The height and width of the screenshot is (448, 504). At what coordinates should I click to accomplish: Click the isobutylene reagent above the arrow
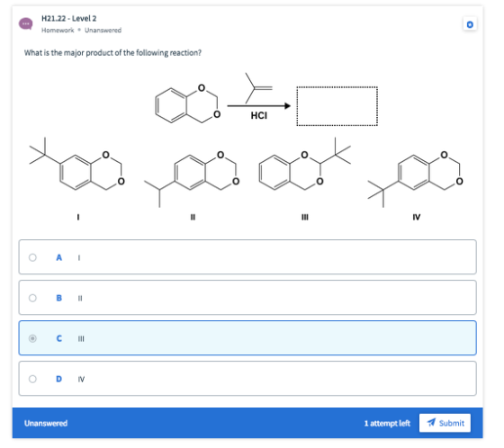coord(258,88)
